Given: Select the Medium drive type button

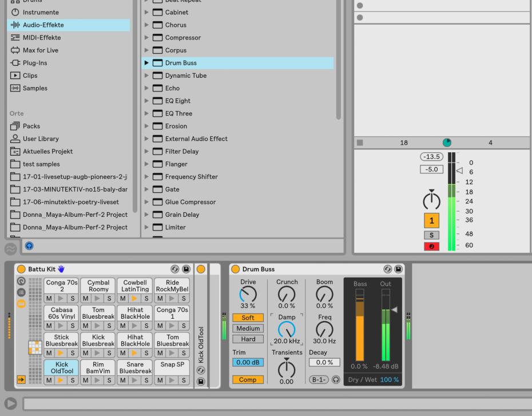Looking at the screenshot, I should (248, 328).
